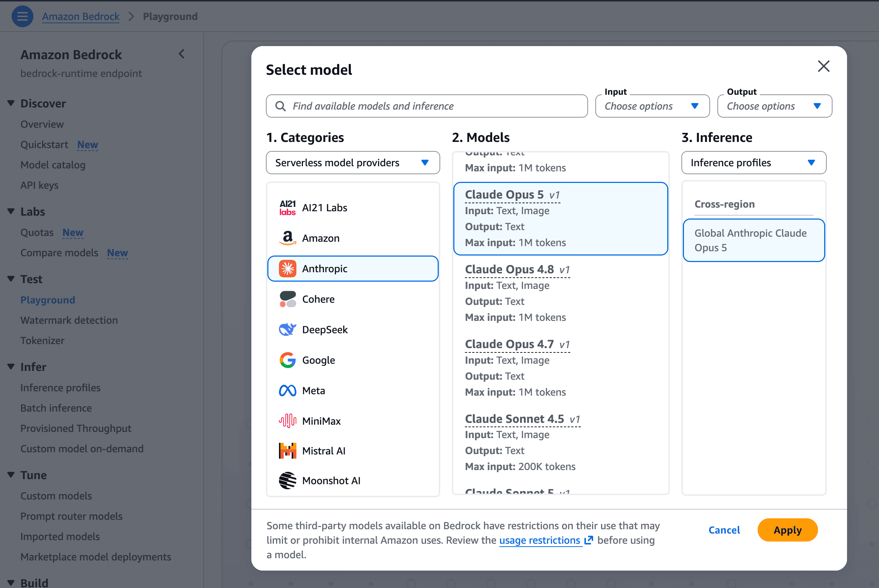
Task: Choose the Claude Opus 5 model
Action: tap(560, 219)
